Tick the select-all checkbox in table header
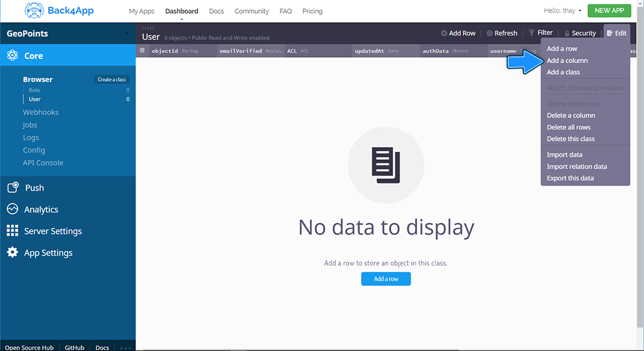This screenshot has width=644, height=351. (142, 50)
